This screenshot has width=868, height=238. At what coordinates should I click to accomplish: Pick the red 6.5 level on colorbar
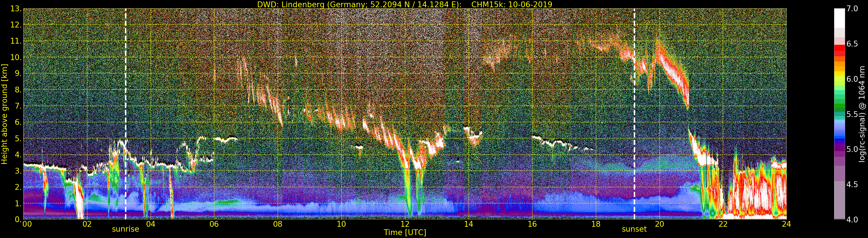(x=839, y=47)
